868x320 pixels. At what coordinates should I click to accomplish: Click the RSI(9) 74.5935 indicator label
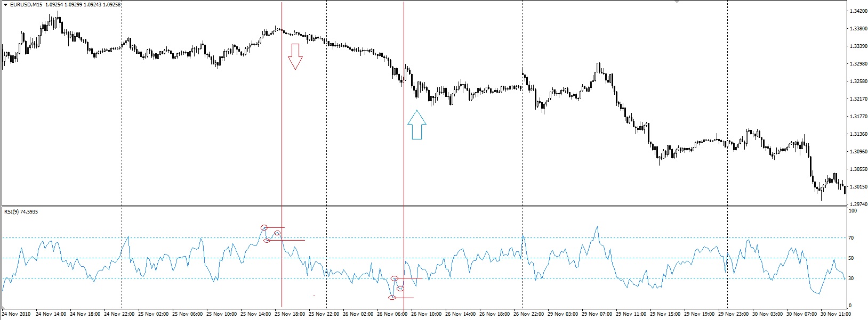(x=21, y=212)
